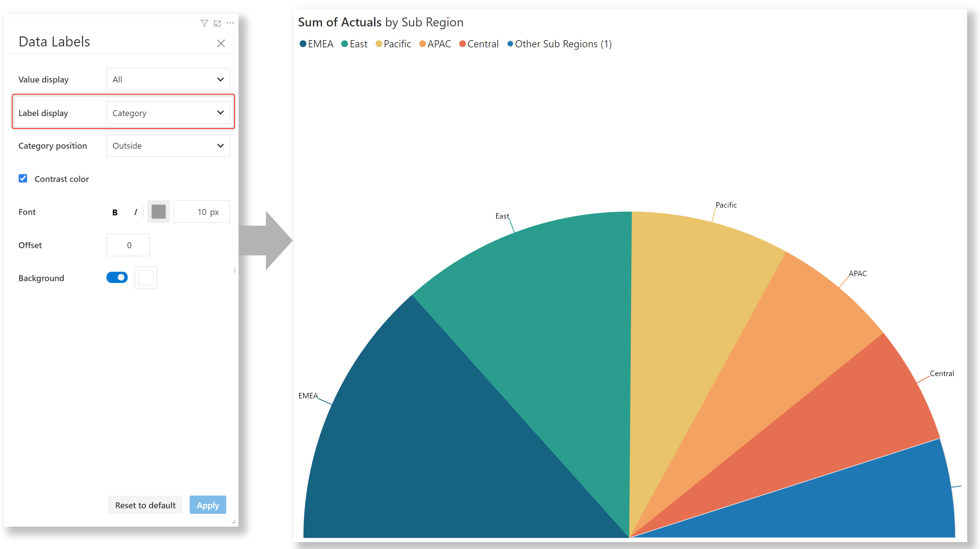
Task: Click Reset to default button
Action: tap(145, 505)
